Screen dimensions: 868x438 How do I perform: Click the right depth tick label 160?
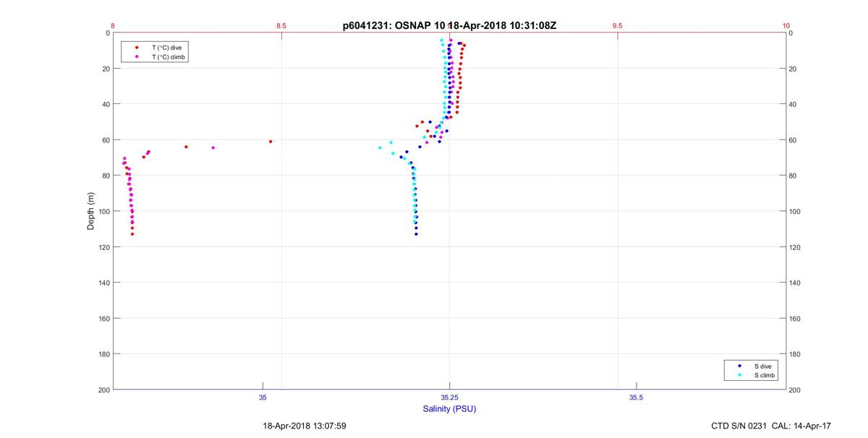796,318
